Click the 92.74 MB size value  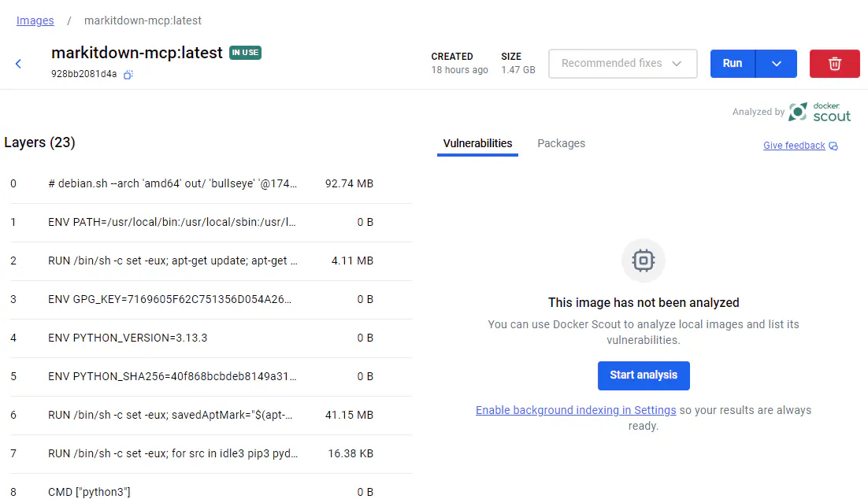349,183
